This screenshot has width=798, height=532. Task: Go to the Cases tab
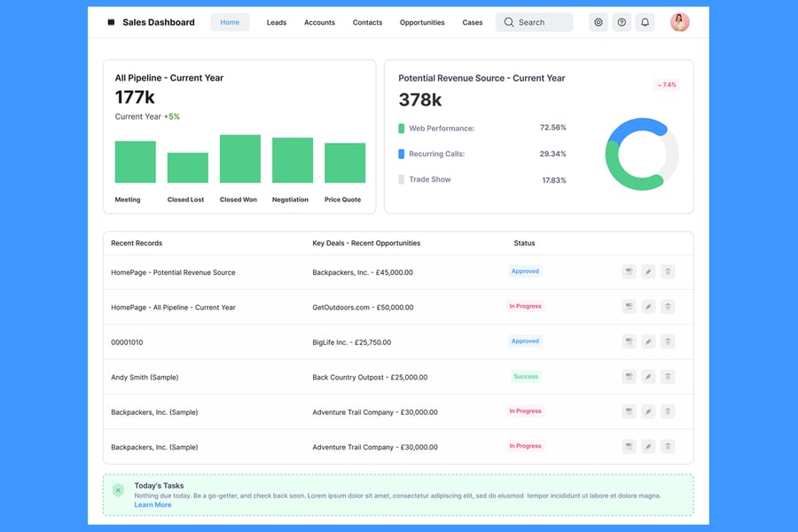(473, 22)
